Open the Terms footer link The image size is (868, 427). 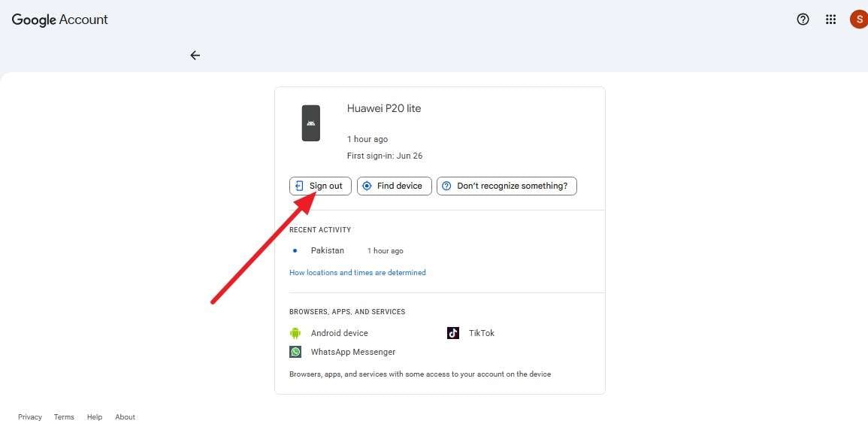(64, 417)
